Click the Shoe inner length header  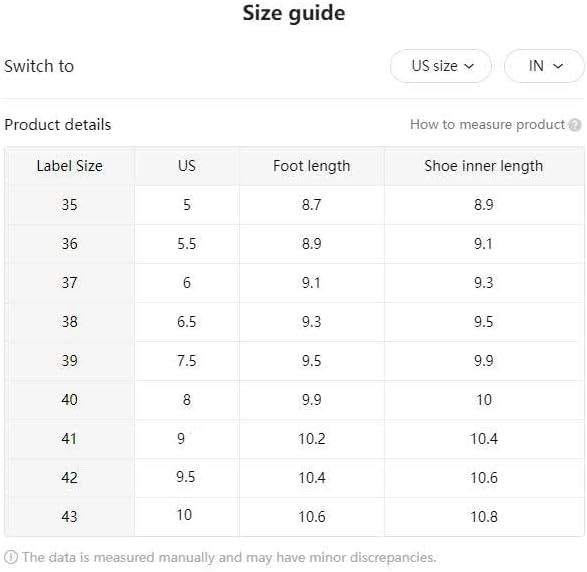click(x=484, y=166)
